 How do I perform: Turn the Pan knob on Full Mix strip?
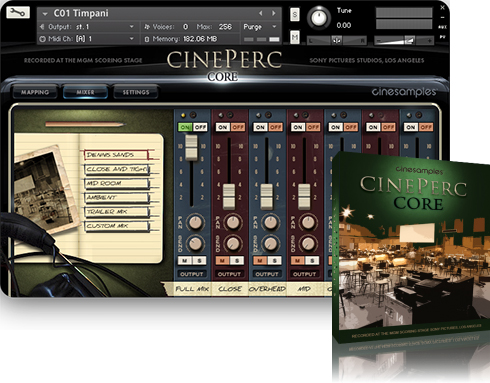point(195,223)
